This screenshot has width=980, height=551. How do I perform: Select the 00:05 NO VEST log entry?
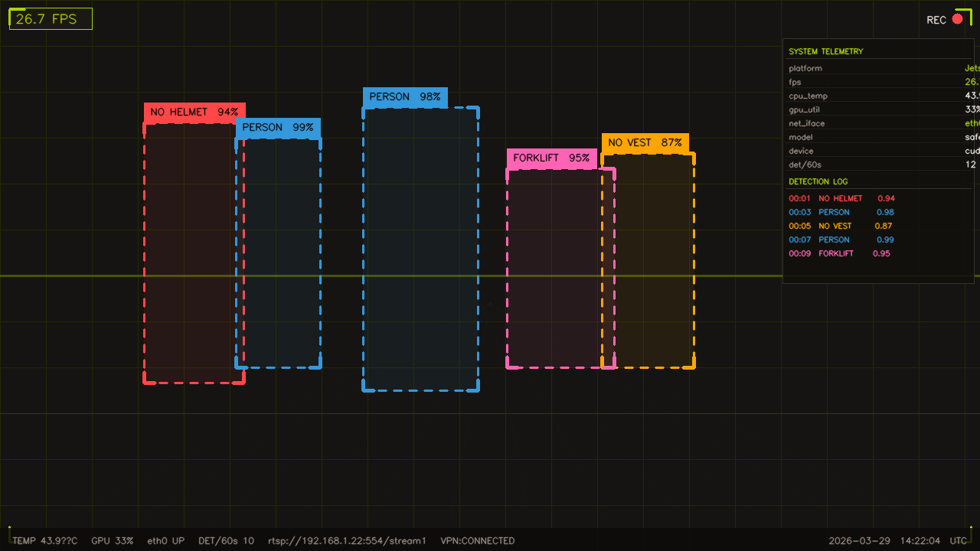tap(838, 226)
